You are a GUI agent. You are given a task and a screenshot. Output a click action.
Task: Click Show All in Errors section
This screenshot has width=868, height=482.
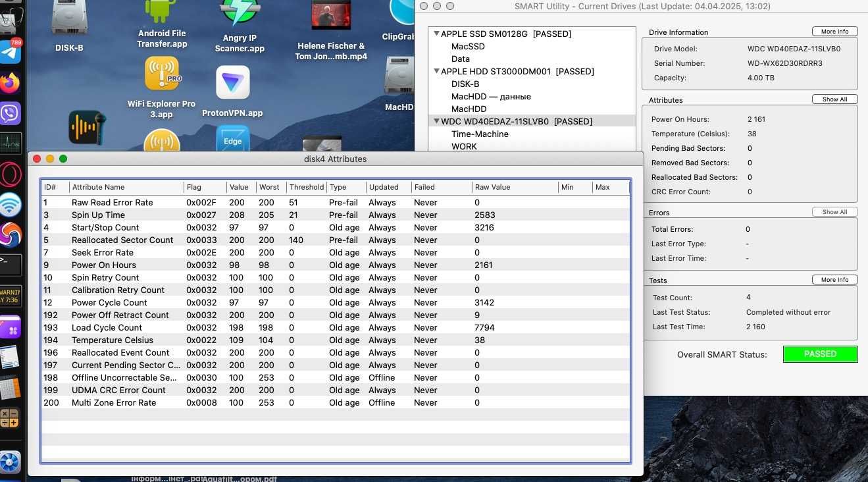(834, 212)
